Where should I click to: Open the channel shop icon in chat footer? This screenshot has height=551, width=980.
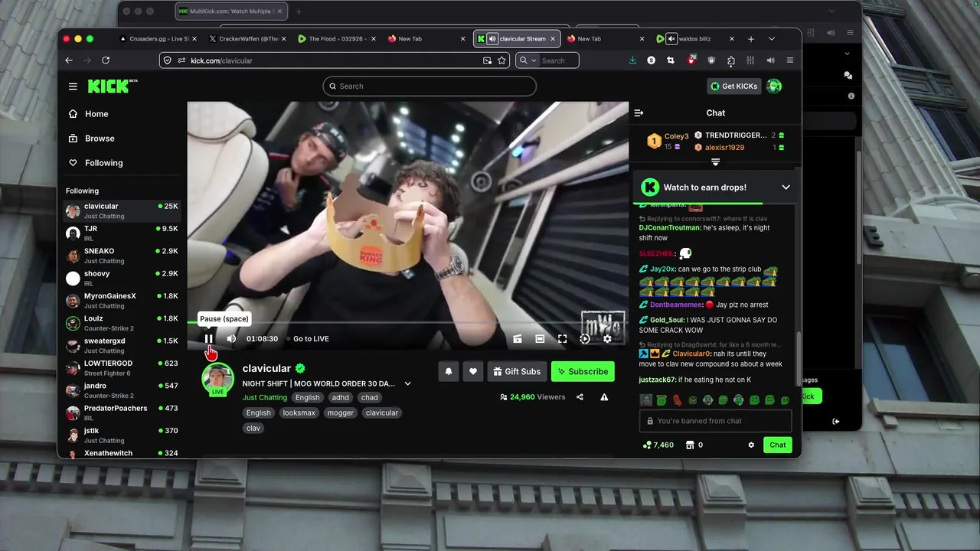pyautogui.click(x=690, y=445)
